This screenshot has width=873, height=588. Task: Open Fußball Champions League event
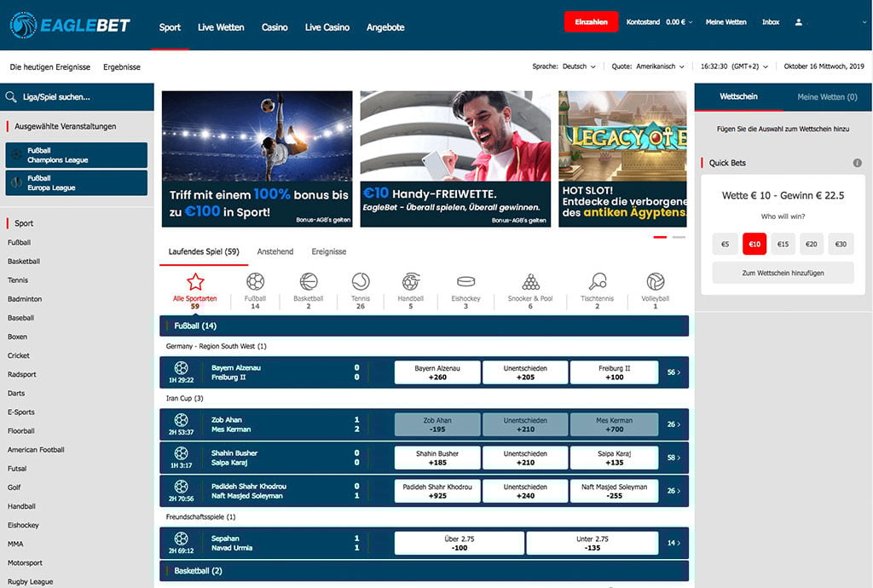(x=77, y=155)
